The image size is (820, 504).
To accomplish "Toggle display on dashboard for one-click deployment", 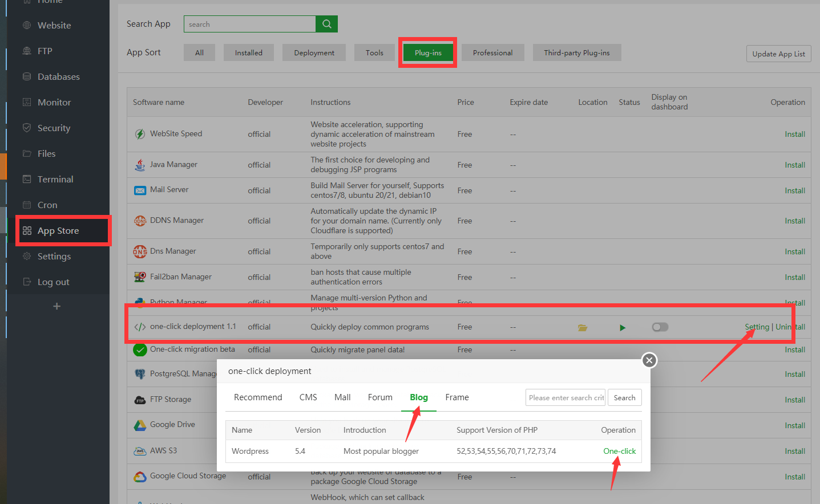I will pyautogui.click(x=660, y=327).
